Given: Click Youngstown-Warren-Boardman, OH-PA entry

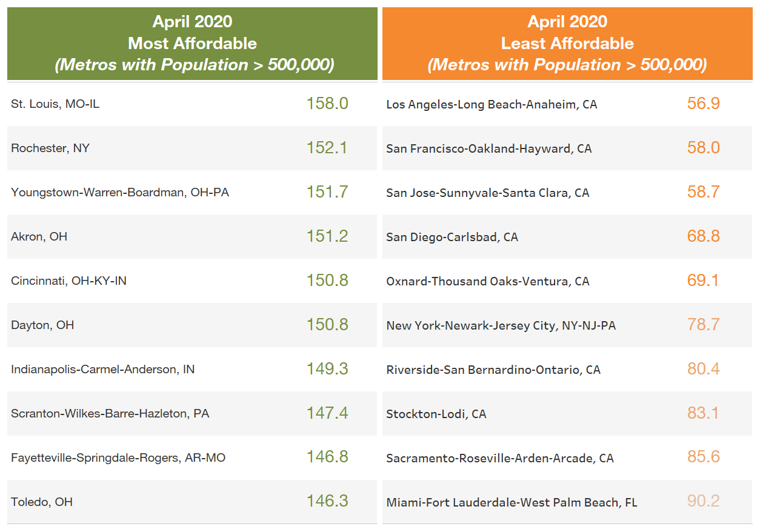Looking at the screenshot, I should [120, 193].
